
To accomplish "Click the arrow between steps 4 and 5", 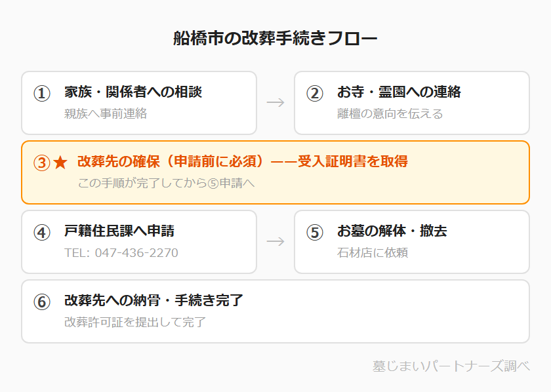I will [275, 241].
